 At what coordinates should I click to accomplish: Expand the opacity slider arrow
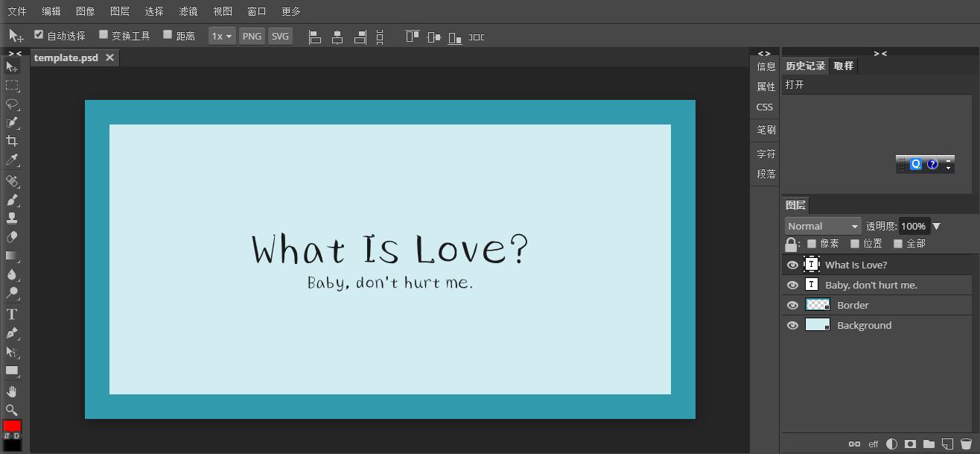tap(937, 226)
